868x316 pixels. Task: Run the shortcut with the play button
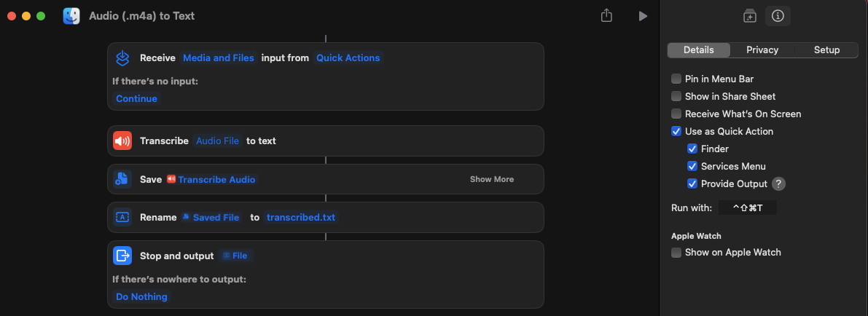[x=642, y=15]
